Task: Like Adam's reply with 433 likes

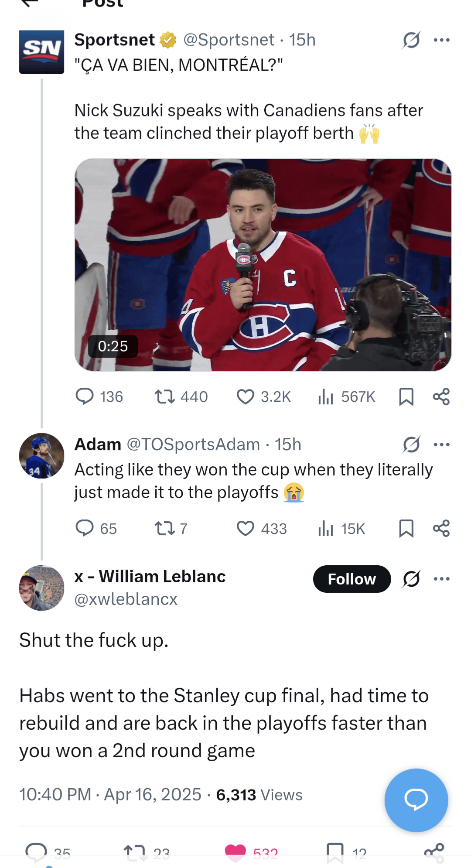Action: coord(246,529)
